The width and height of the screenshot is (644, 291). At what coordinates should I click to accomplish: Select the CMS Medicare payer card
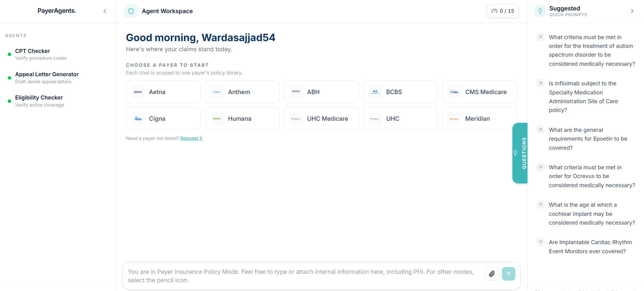click(480, 92)
